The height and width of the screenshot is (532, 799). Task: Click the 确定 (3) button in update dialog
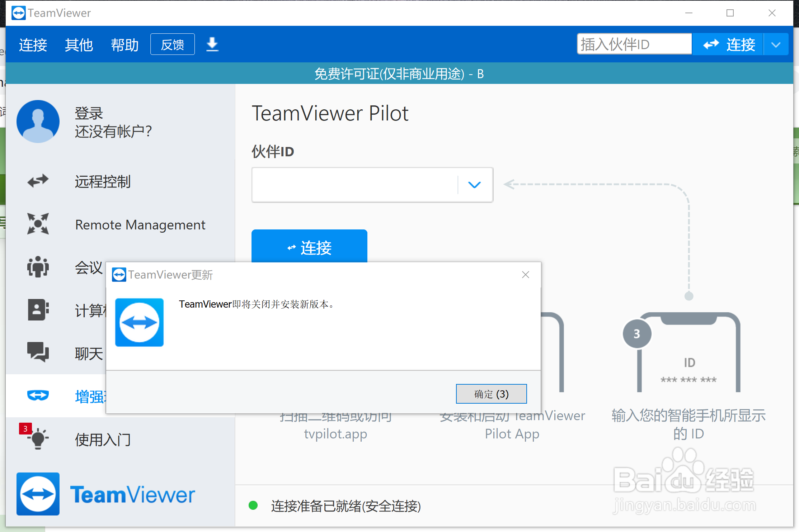491,394
